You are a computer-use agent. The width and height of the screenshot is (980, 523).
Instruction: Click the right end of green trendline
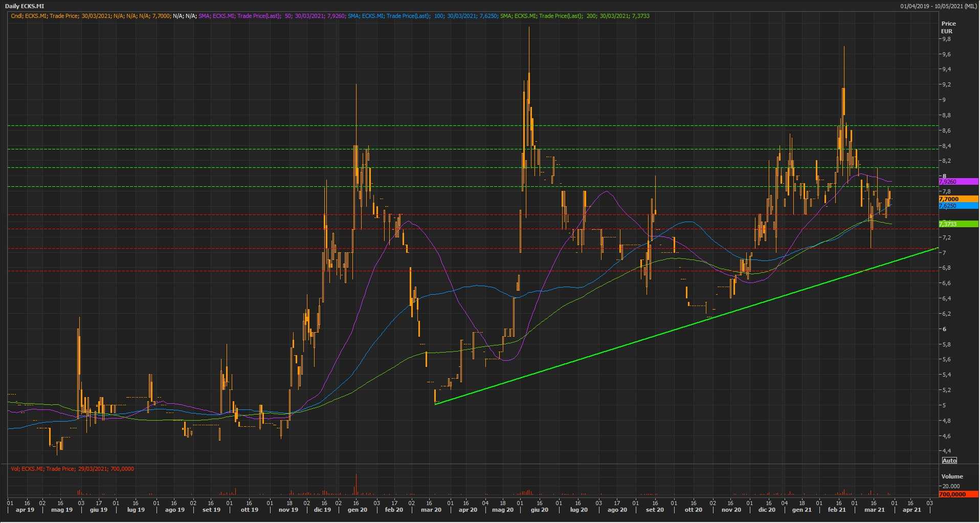click(938, 248)
